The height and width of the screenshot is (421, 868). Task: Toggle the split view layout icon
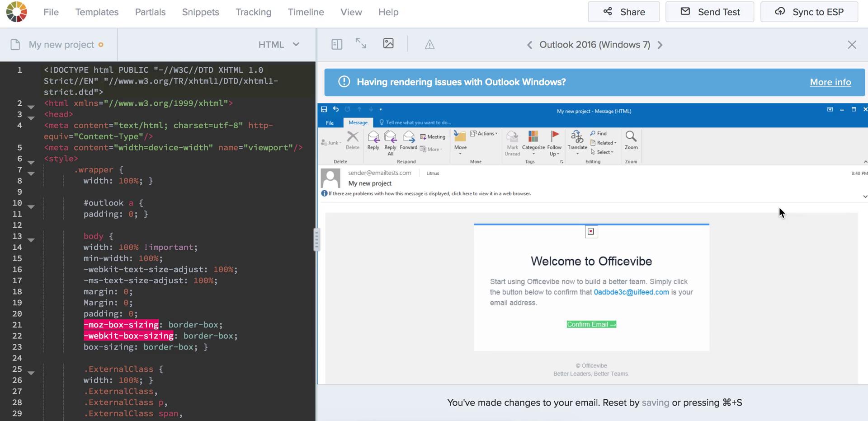point(337,44)
